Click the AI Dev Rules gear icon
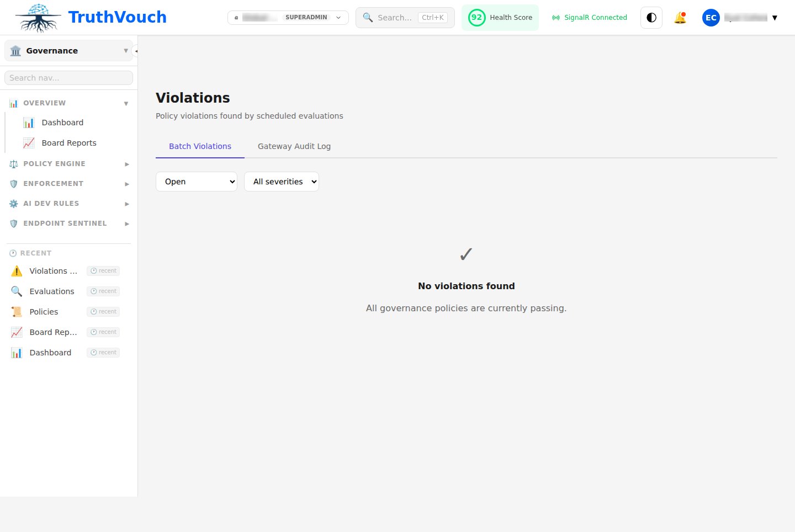This screenshot has width=795, height=532. point(13,203)
